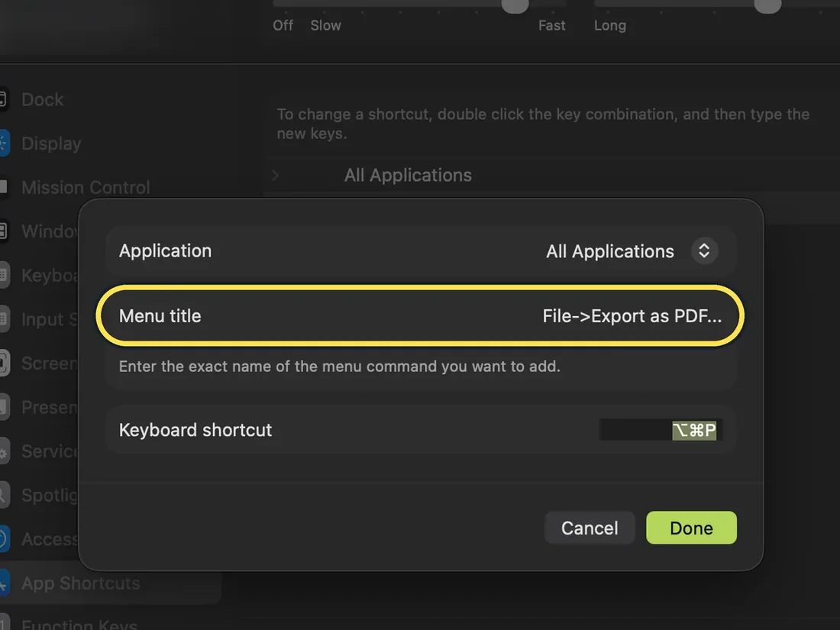Click the All Applications row in background list

tap(551, 175)
